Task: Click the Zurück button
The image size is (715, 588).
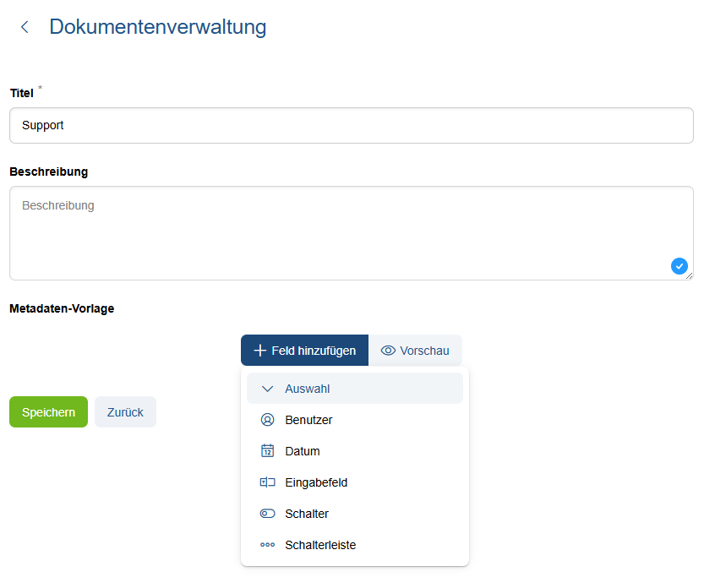Action: 125,412
